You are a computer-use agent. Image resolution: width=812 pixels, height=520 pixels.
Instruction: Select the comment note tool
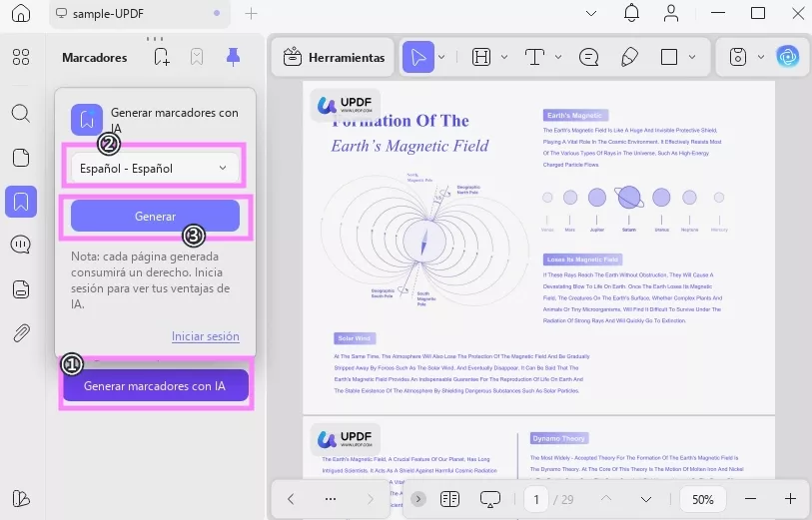[x=589, y=57]
